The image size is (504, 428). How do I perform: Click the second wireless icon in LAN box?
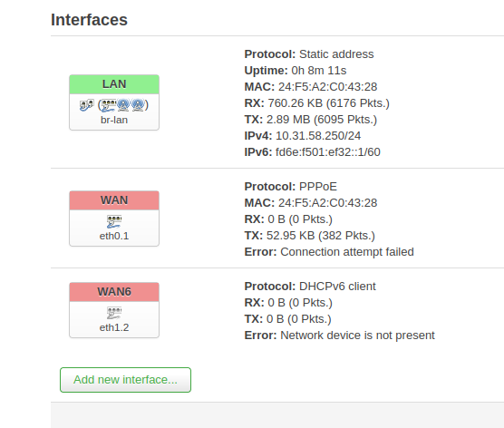[138, 105]
